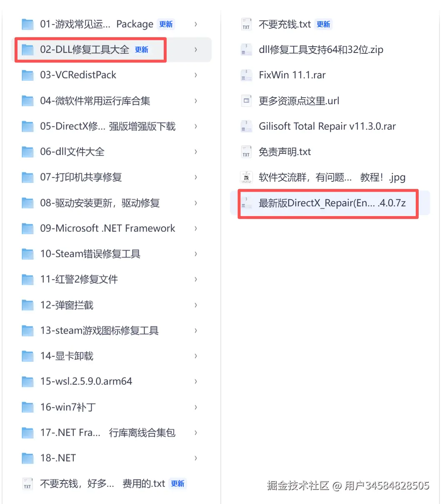Expand the 14-显卡卸载 folder chevron

(x=196, y=356)
